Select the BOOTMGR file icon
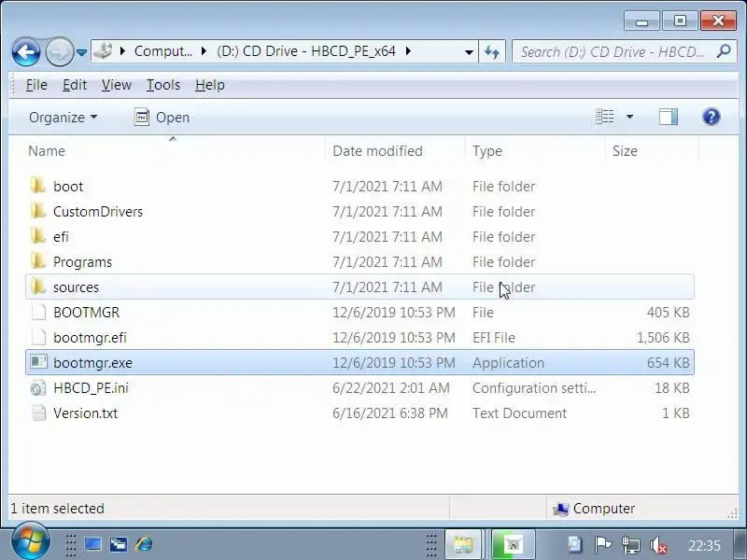Viewport: 747px width, 560px height. coord(38,312)
